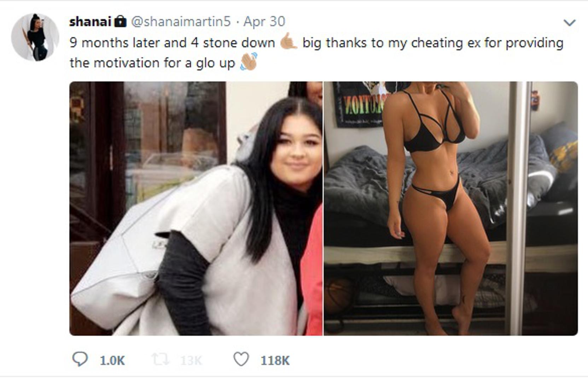
Task: Click the "motivation for a glo up" text line
Action: pos(164,63)
